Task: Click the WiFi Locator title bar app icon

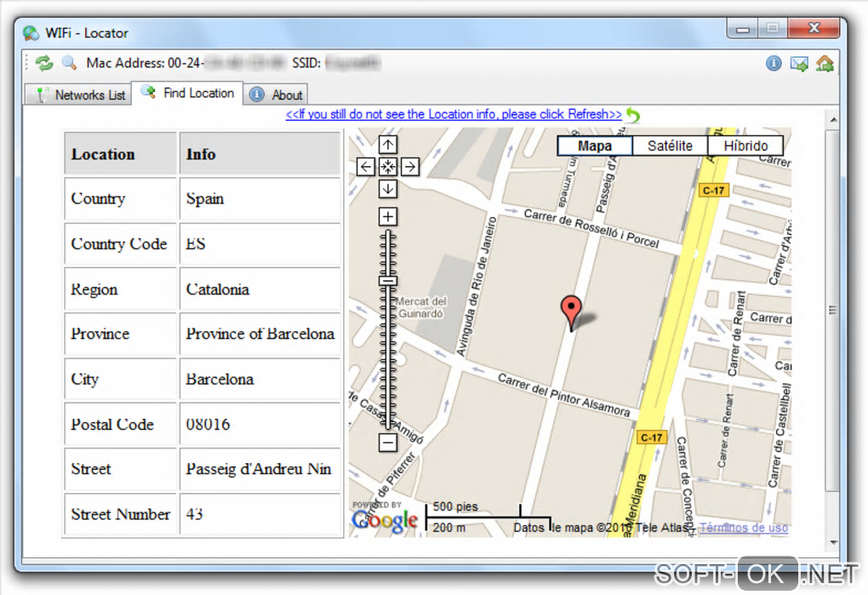Action: point(31,33)
